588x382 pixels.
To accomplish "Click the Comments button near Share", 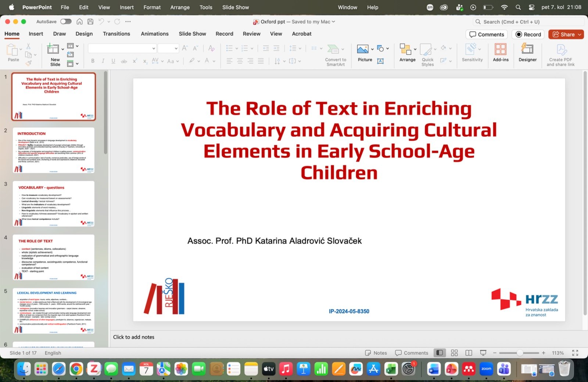I will coord(487,35).
